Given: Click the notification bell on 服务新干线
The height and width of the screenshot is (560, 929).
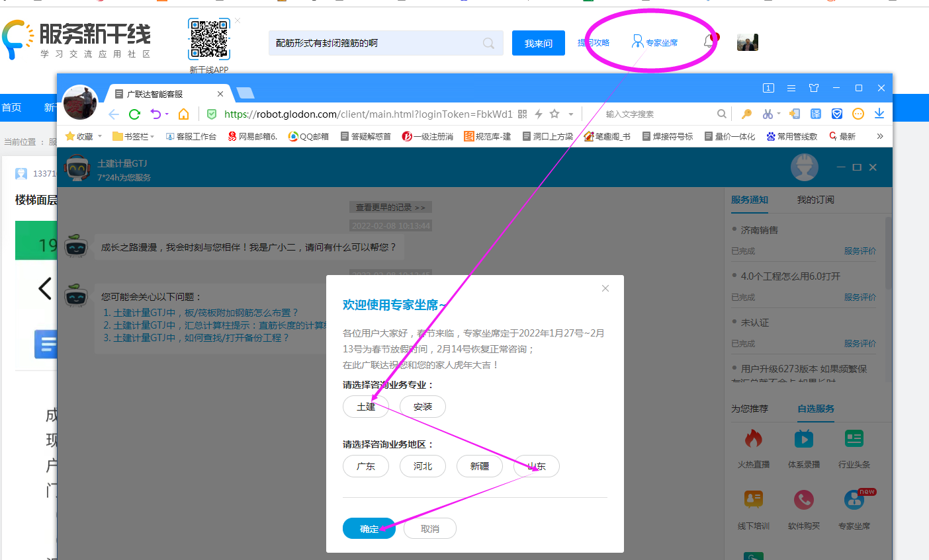Looking at the screenshot, I should tap(709, 41).
